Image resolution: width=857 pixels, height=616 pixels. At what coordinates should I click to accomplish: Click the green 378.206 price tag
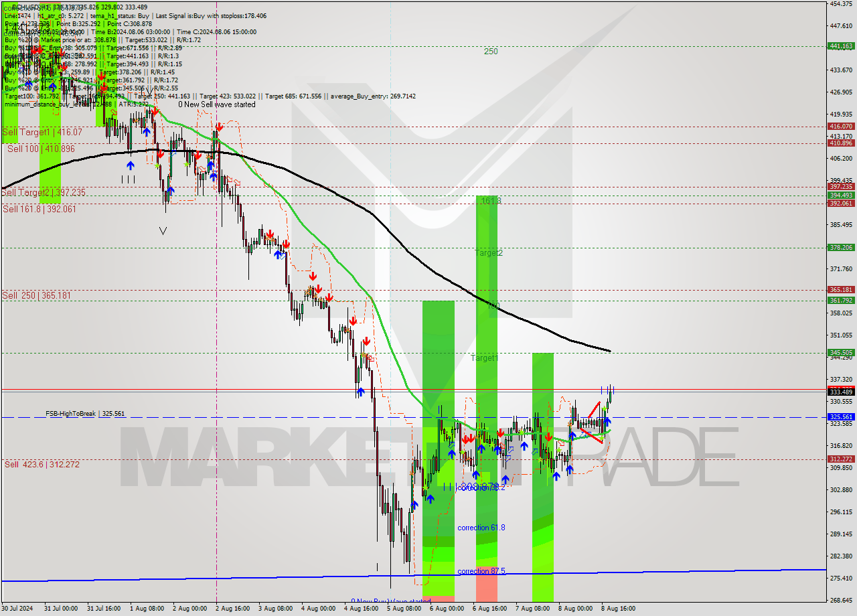(x=841, y=247)
